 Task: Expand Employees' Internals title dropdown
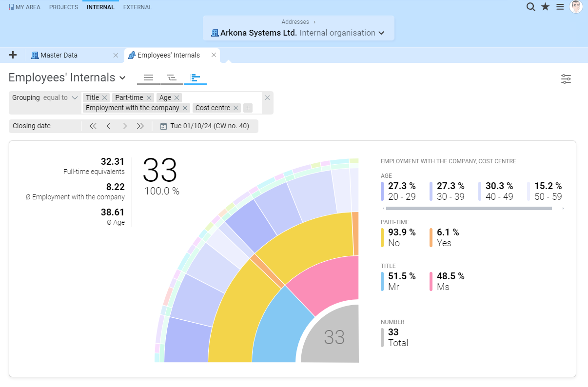(122, 78)
